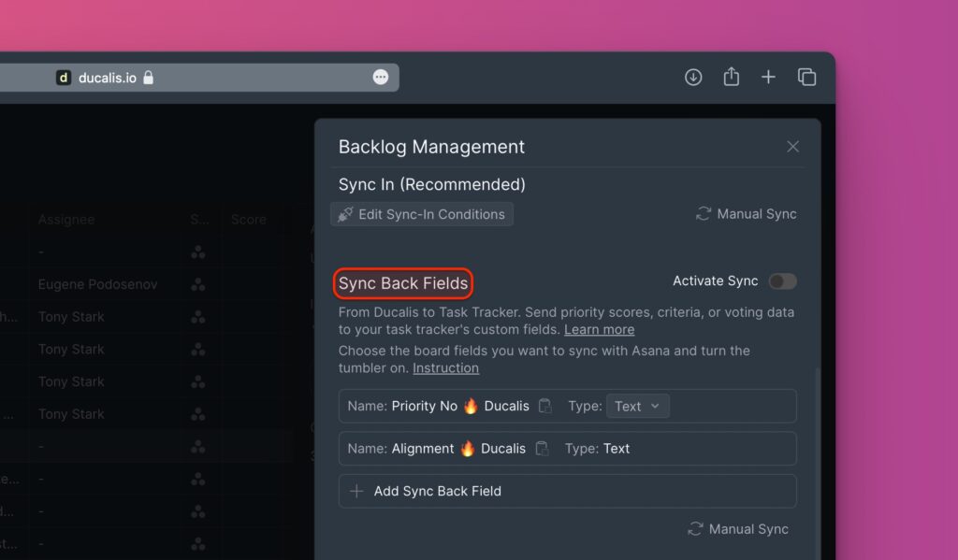Open the Instruction link
Viewport: 958px width, 560px height.
click(445, 368)
